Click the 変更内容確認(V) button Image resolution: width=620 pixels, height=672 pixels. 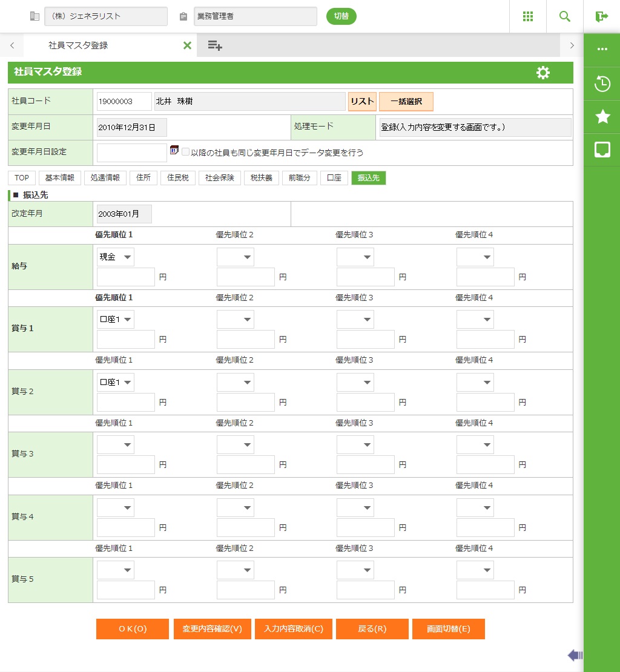click(x=212, y=629)
